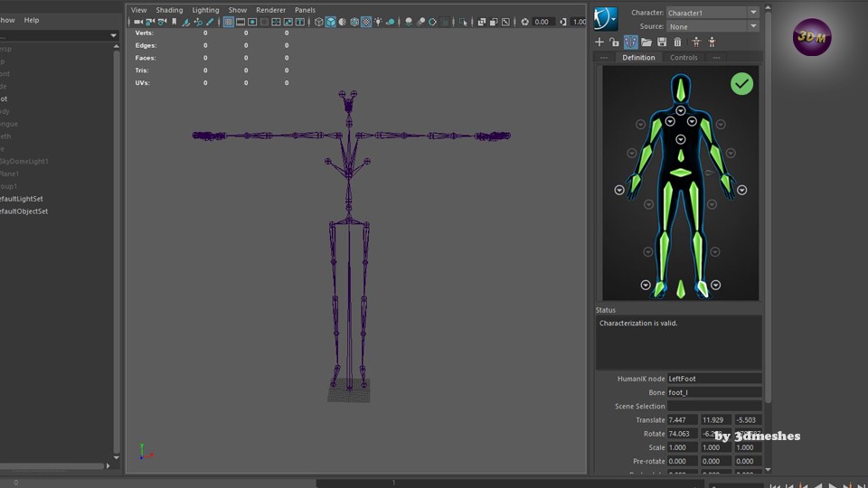Open the Shading menu

click(169, 10)
